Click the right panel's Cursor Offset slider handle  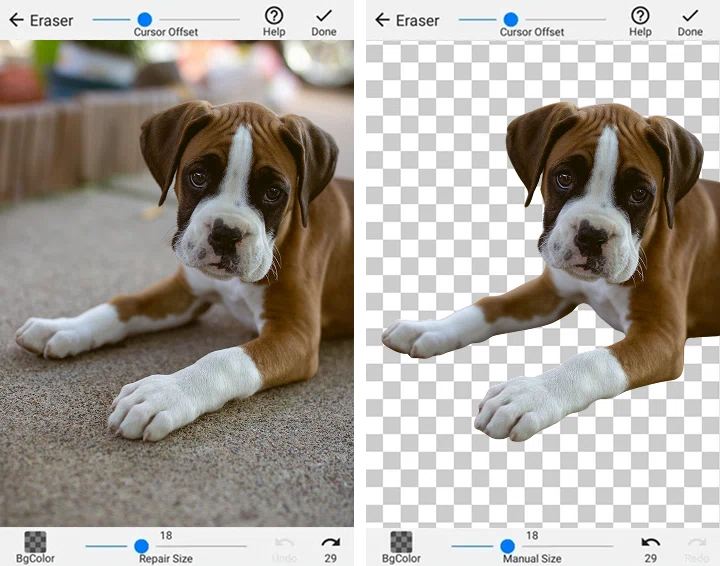[511, 19]
